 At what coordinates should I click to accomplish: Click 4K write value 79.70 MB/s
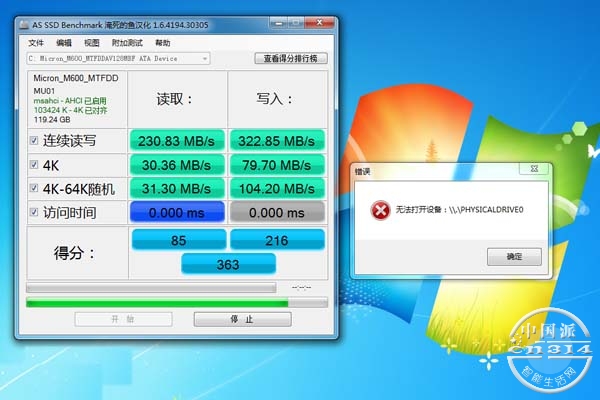tap(277, 165)
